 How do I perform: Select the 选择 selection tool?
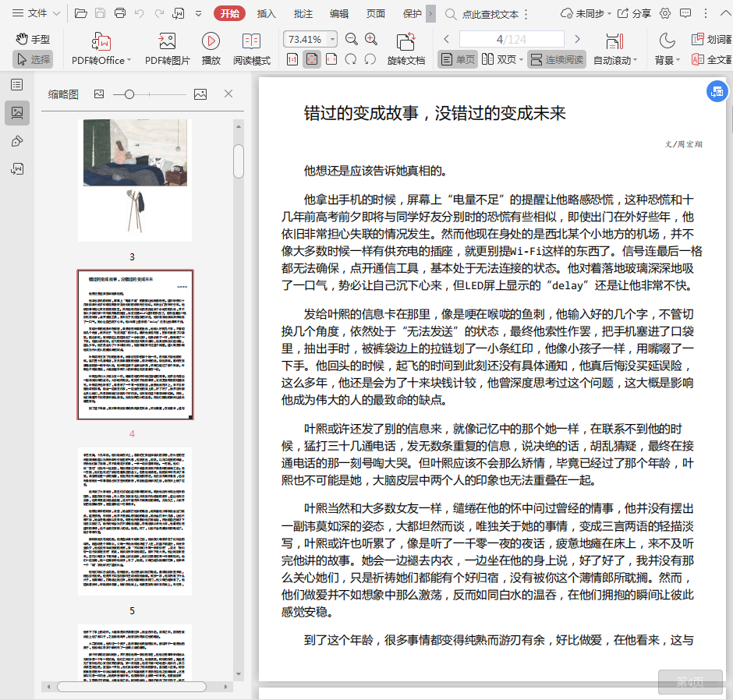point(33,59)
